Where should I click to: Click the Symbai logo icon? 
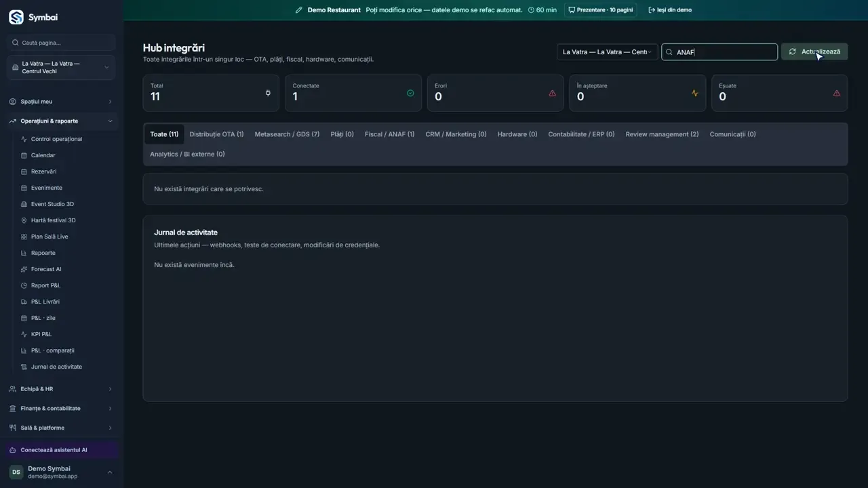click(x=16, y=17)
